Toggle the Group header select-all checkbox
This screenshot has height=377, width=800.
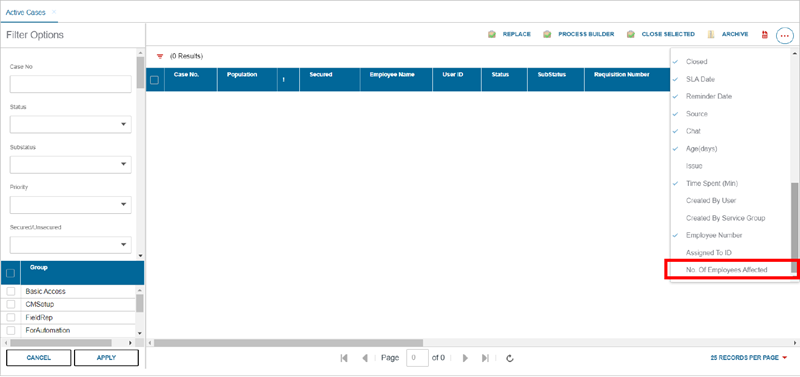point(10,273)
